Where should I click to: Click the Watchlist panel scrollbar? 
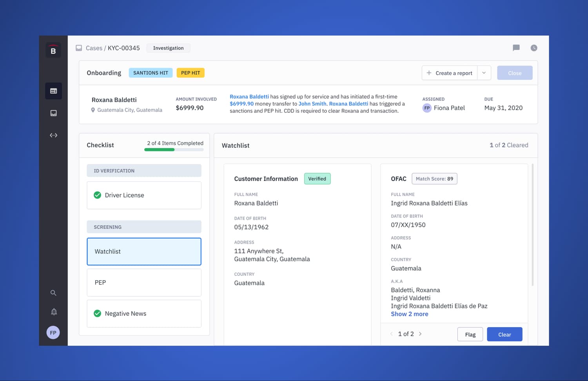tap(532, 225)
